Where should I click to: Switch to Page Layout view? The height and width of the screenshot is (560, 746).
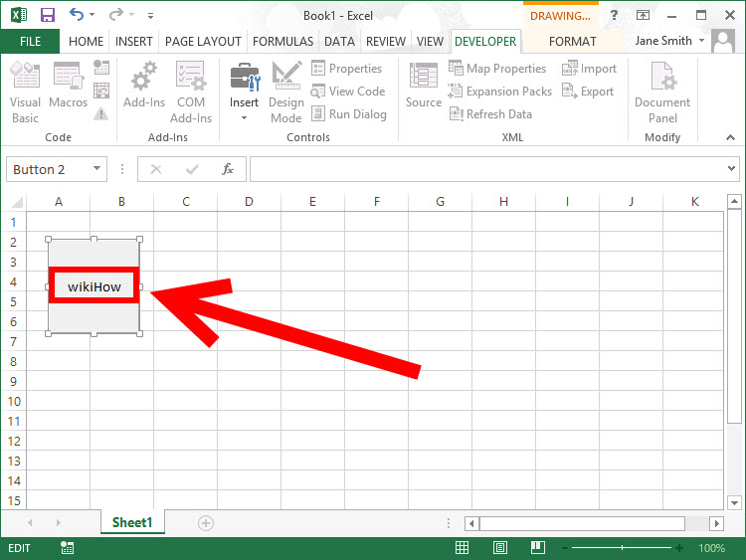click(x=500, y=548)
